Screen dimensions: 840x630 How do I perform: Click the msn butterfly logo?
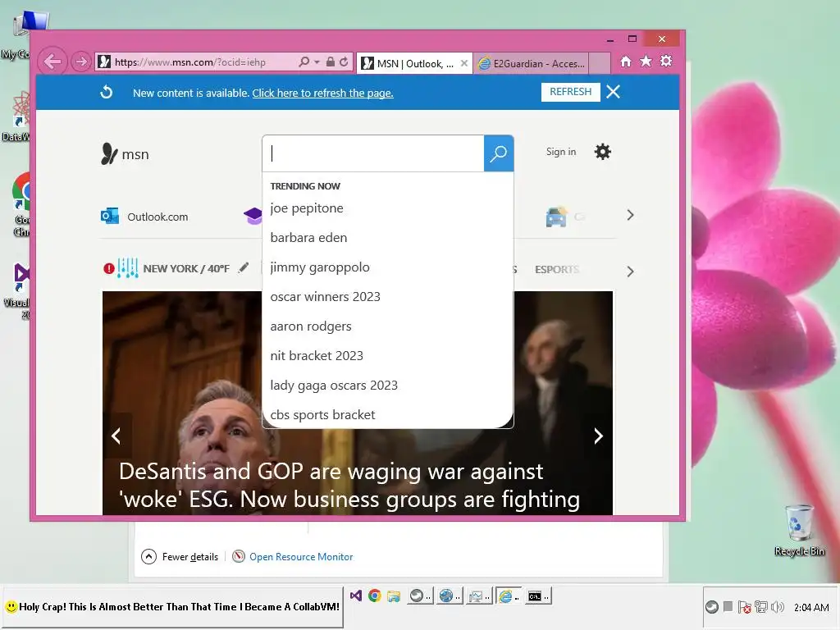tap(125, 154)
